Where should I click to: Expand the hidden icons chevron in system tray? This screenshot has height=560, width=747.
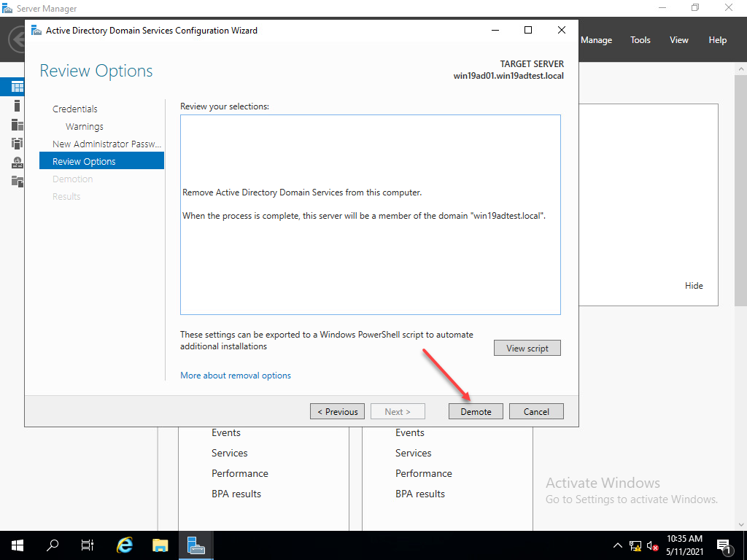click(x=617, y=545)
